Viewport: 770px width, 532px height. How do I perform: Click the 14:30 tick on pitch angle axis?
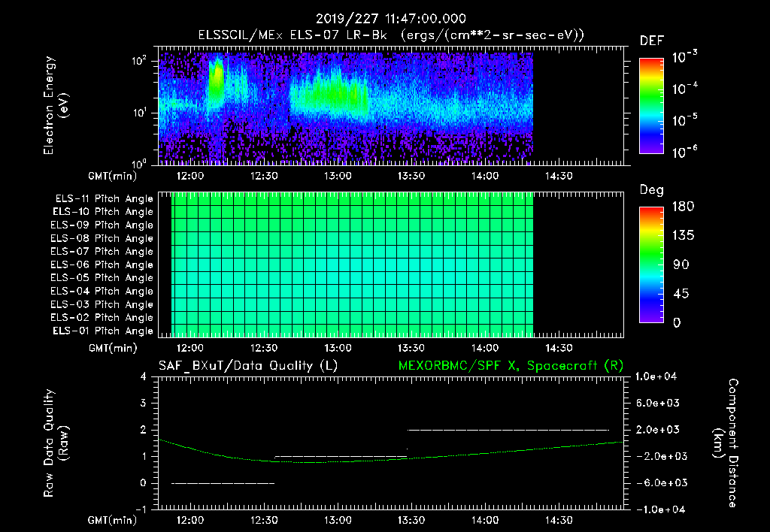tap(559, 348)
